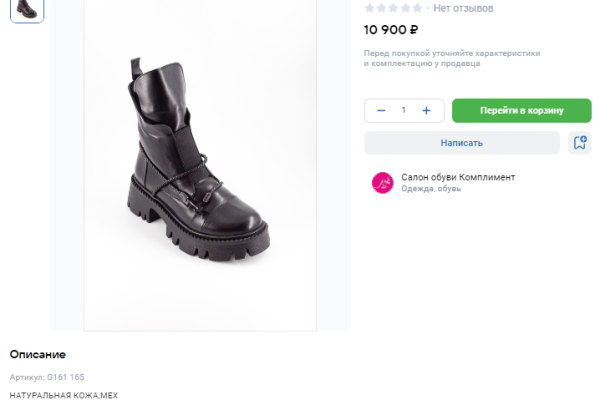Save product with the bookmark icon
Image resolution: width=600 pixels, height=400 pixels.
[579, 143]
